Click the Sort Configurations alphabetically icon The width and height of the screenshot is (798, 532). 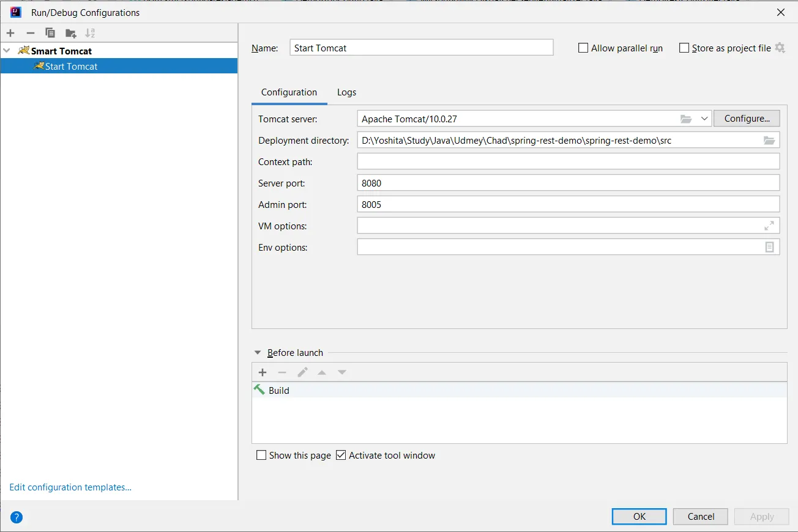pyautogui.click(x=90, y=33)
